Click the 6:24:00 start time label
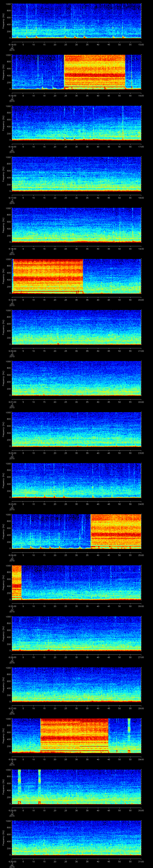The height and width of the screenshot is (868, 153). tap(12, 555)
